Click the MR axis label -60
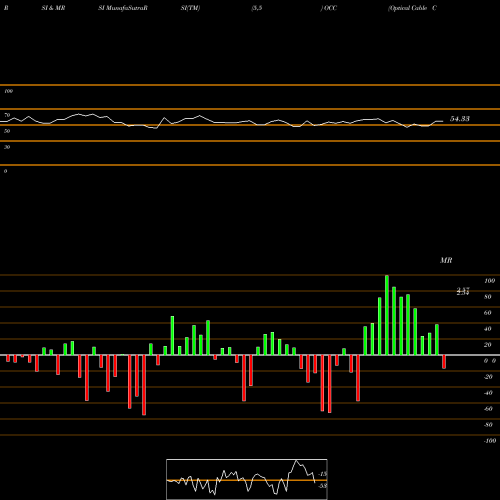The width and height of the screenshot is (500, 500). tap(488, 409)
